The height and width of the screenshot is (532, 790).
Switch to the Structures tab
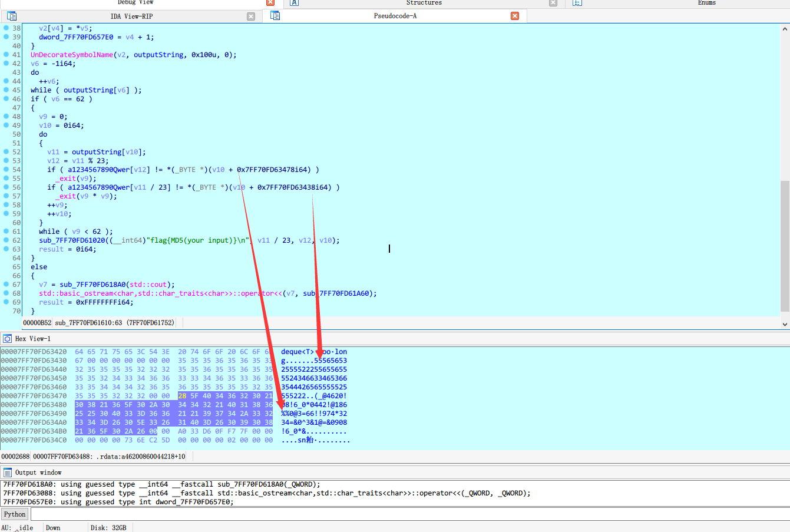click(424, 3)
